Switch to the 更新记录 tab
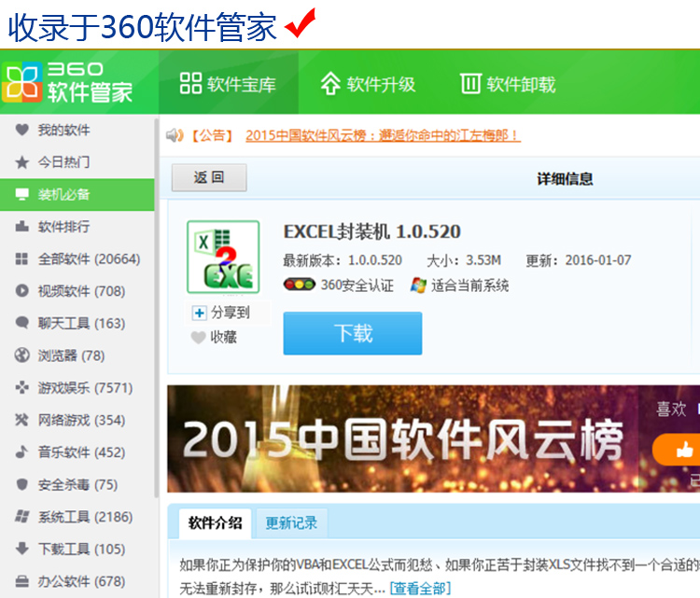The image size is (700, 598). coord(291,523)
